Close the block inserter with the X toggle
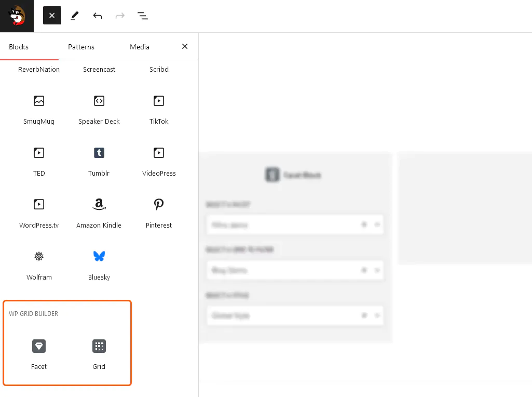532x397 pixels. (51, 16)
